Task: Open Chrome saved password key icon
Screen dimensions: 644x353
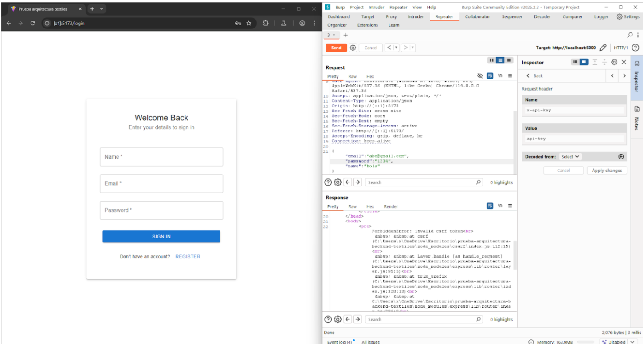Action: (x=238, y=23)
